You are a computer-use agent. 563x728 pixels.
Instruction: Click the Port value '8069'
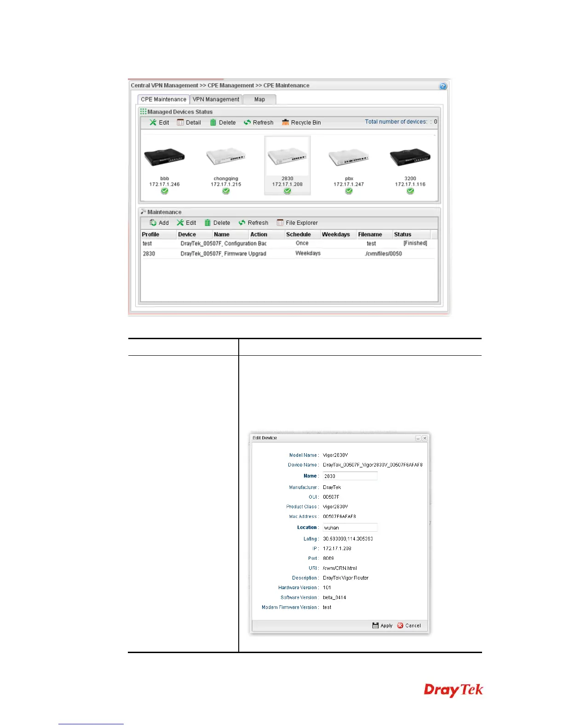(x=328, y=558)
